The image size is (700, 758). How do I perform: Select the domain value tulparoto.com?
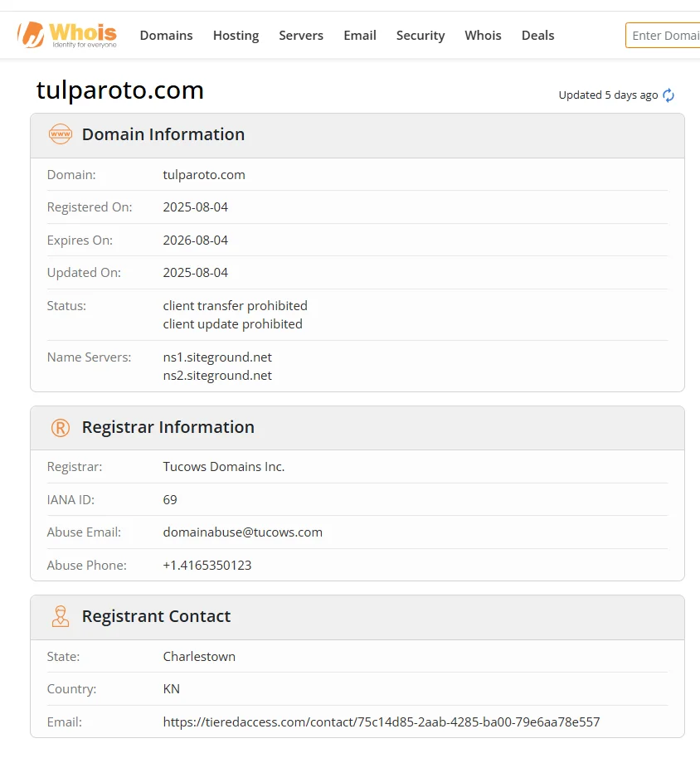click(204, 174)
